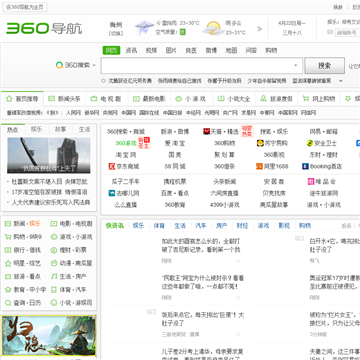Click the 邮箱帐号 input field

[347, 32]
